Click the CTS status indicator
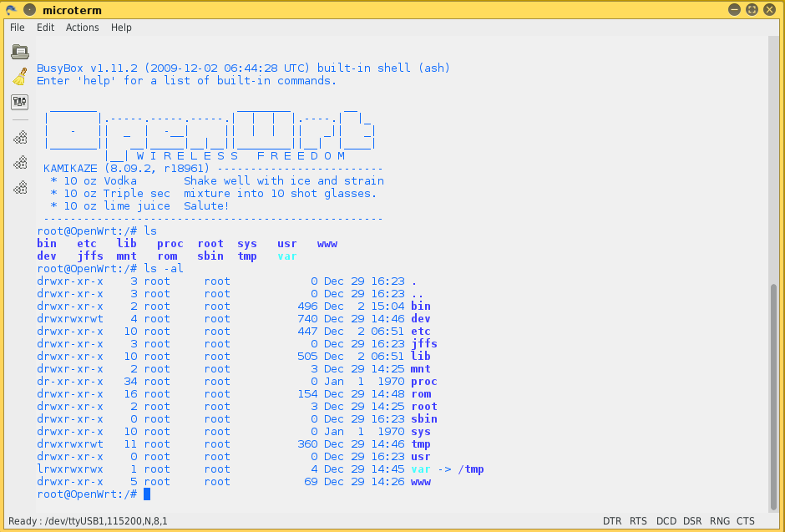This screenshot has height=532, width=785. pos(746,521)
